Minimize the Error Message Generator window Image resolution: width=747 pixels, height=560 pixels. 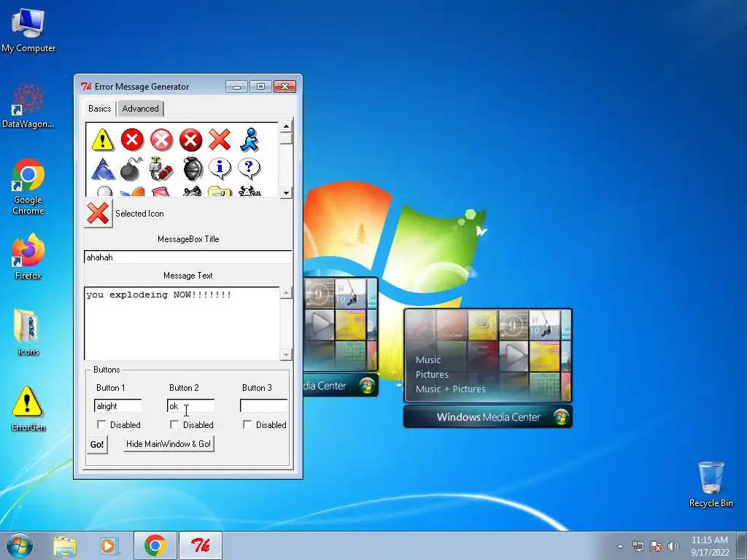click(x=237, y=87)
